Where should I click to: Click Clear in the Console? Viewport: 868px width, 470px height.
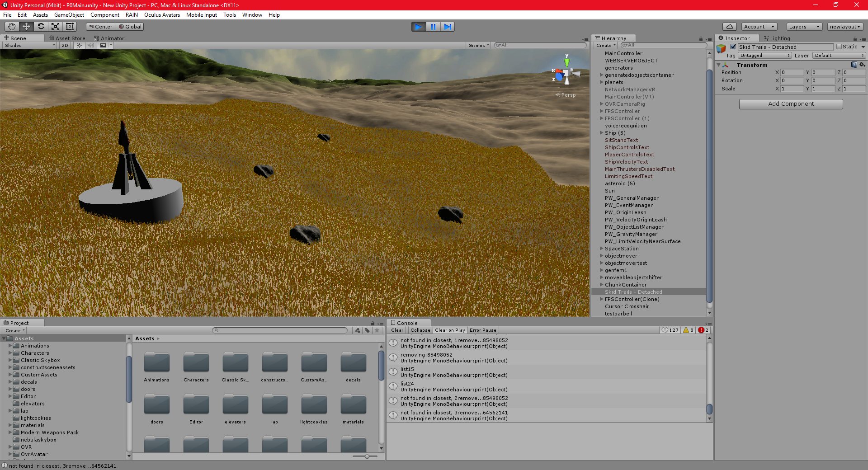coord(397,330)
